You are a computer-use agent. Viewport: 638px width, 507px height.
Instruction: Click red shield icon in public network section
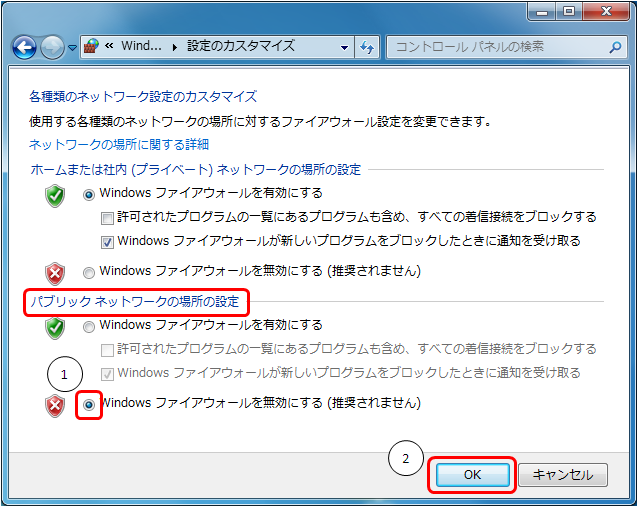pos(55,406)
